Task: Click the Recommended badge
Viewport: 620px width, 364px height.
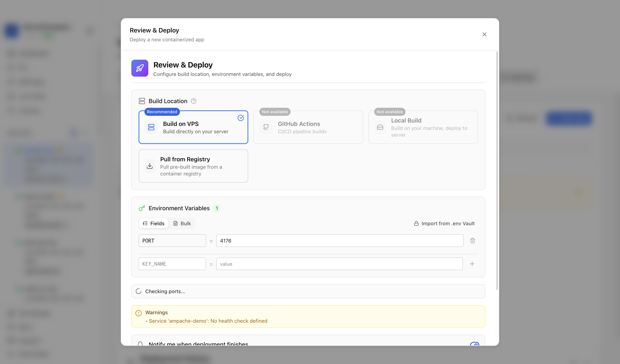Action: point(162,112)
